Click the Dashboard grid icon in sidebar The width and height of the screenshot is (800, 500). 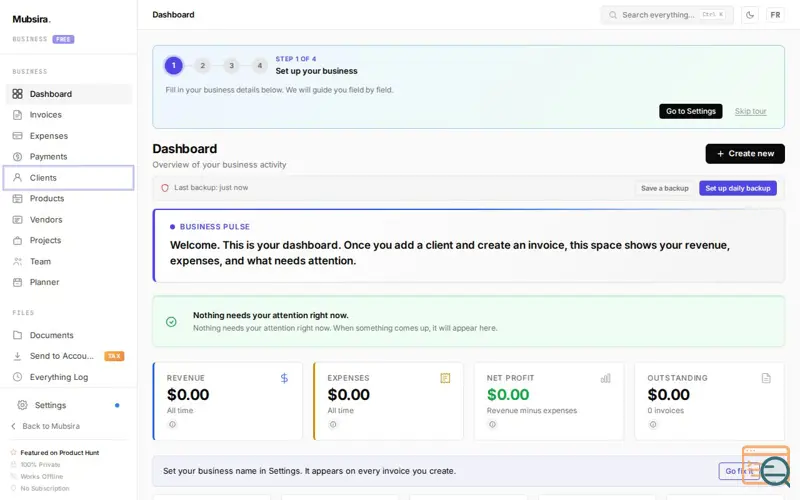point(17,94)
